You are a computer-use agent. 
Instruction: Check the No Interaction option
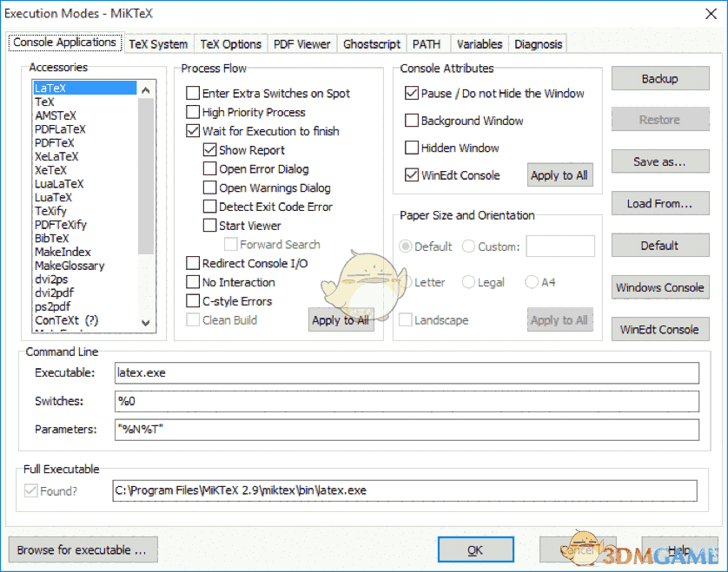coord(194,282)
